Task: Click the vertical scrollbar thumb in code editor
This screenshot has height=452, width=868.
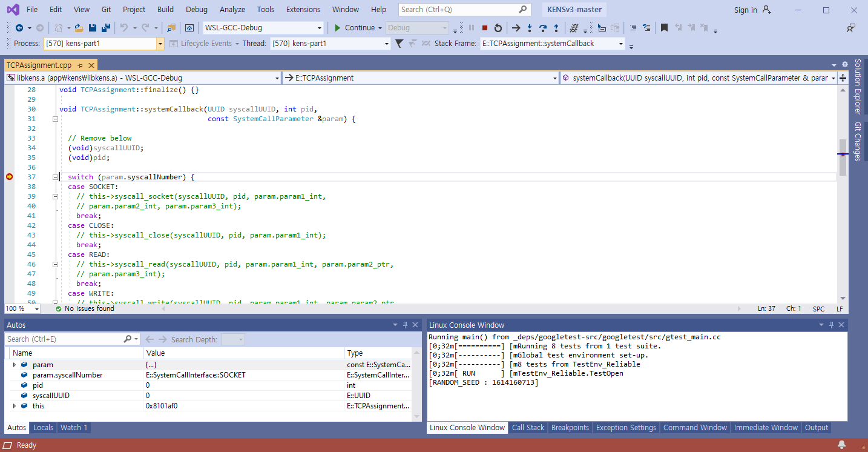Action: (x=842, y=158)
